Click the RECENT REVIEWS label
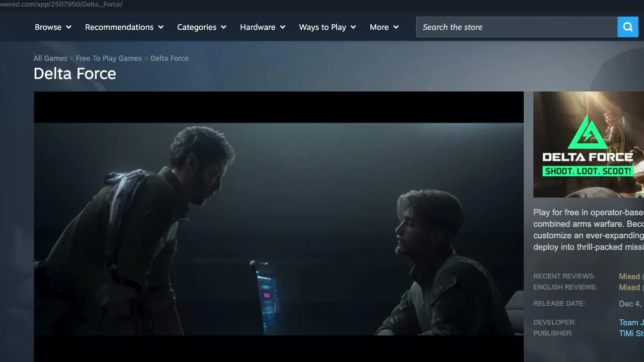Image resolution: width=644 pixels, height=362 pixels. [x=564, y=277]
